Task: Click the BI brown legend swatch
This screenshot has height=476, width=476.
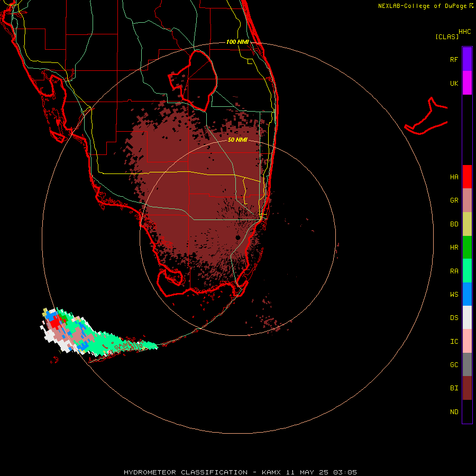Action: [467, 388]
